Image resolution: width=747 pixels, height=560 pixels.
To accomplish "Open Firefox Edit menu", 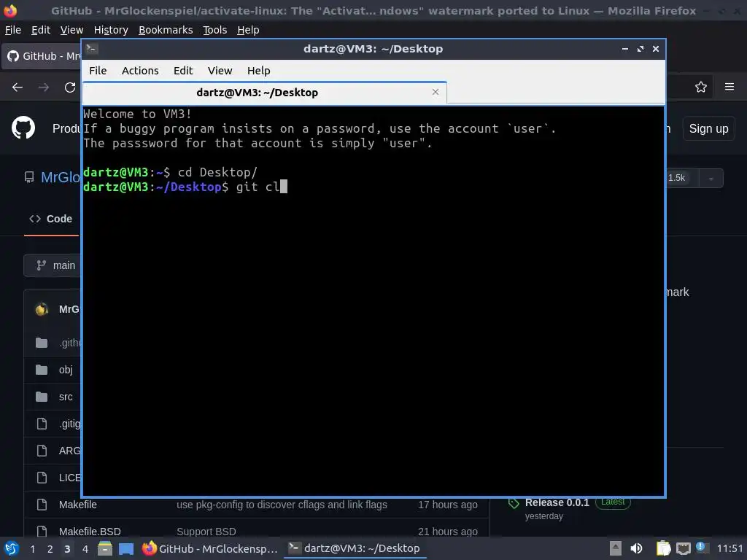I will [41, 30].
